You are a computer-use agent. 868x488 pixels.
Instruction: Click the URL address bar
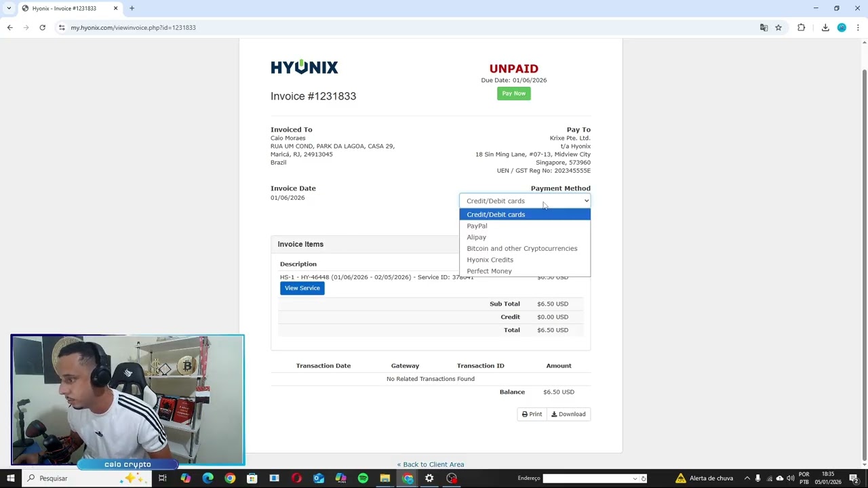(407, 27)
